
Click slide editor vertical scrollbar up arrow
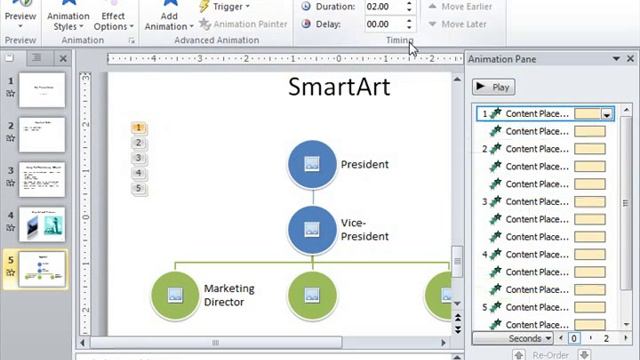click(457, 79)
